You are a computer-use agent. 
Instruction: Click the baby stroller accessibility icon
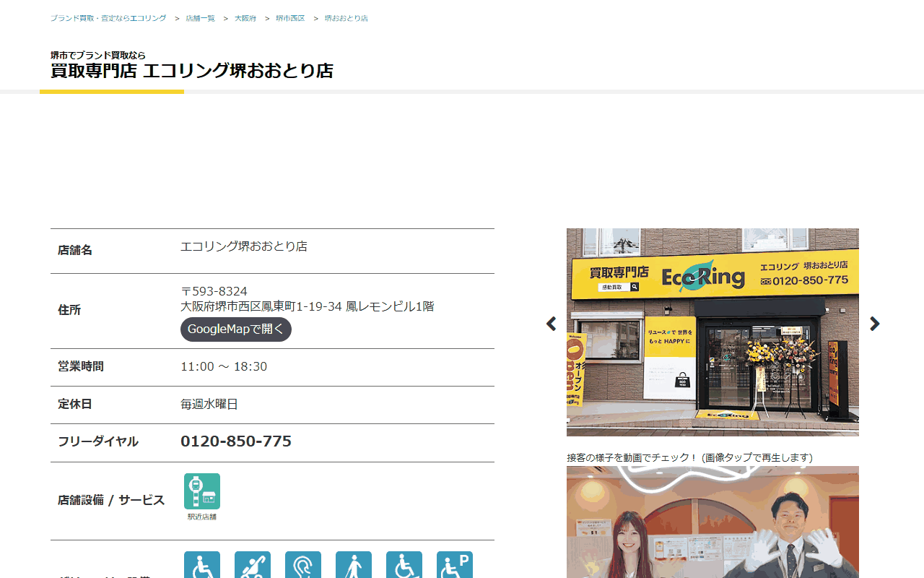click(253, 565)
